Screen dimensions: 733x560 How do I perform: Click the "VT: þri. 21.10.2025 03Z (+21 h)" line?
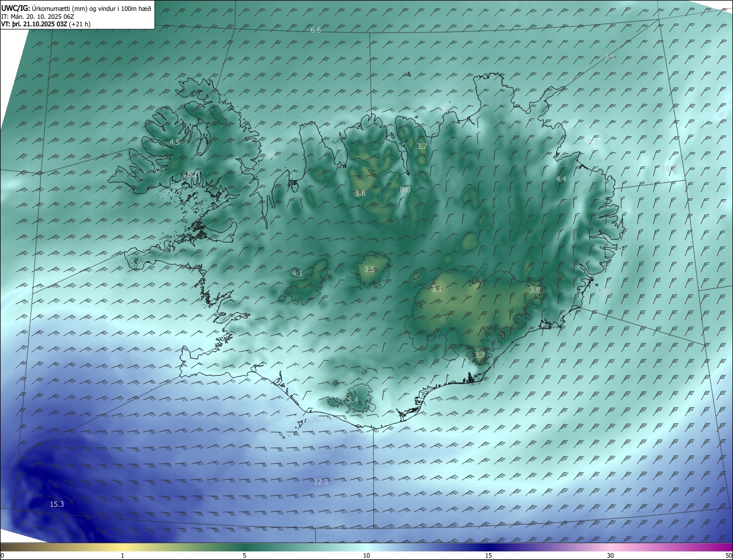(46, 24)
